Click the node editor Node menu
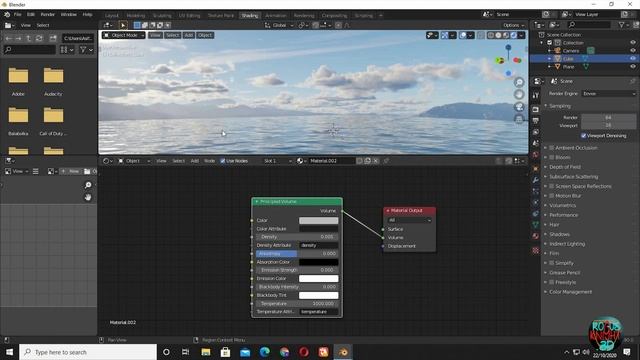This screenshot has width=640, height=360. [209, 161]
